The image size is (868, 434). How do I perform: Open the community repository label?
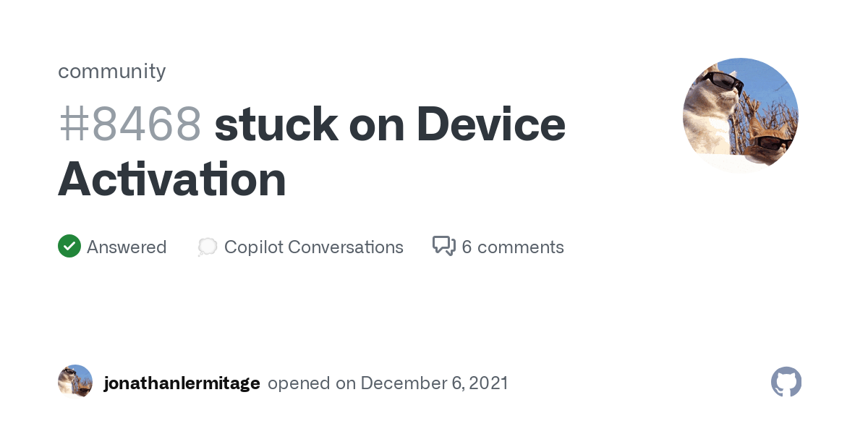[112, 71]
